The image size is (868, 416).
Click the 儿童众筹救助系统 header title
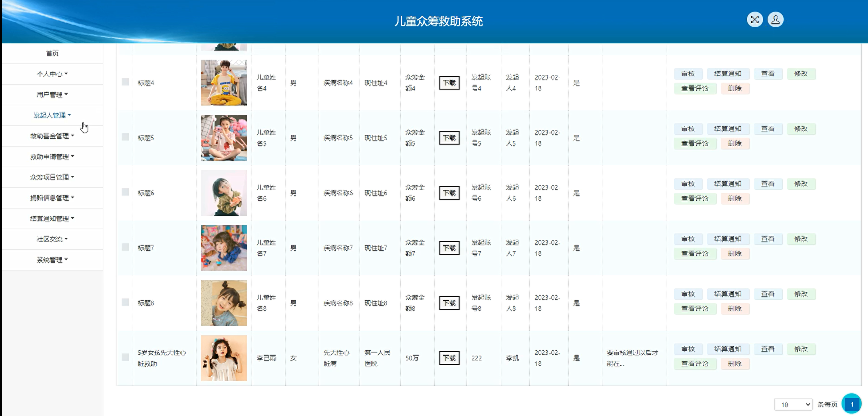tap(438, 21)
